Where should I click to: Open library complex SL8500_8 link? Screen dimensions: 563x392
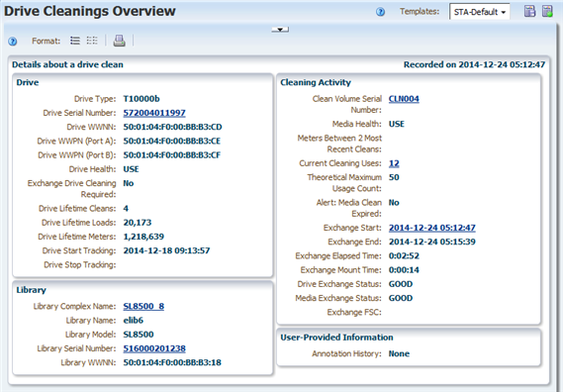point(143,306)
